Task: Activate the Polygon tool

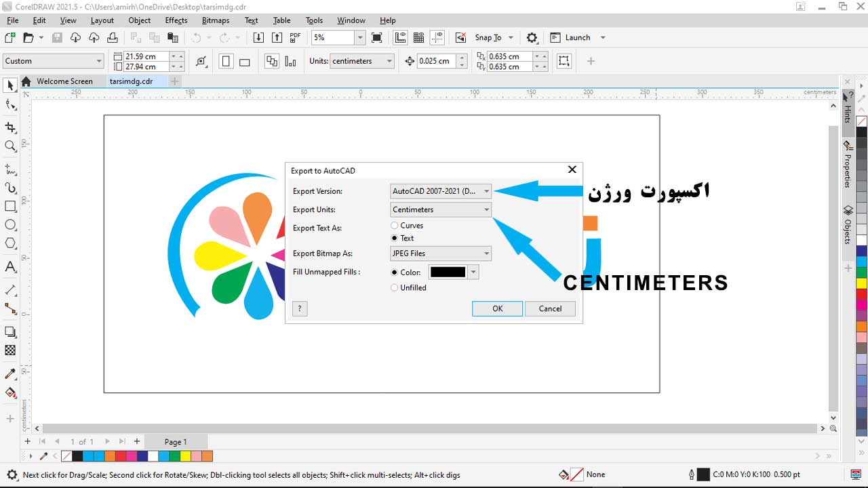Action: click(x=10, y=243)
